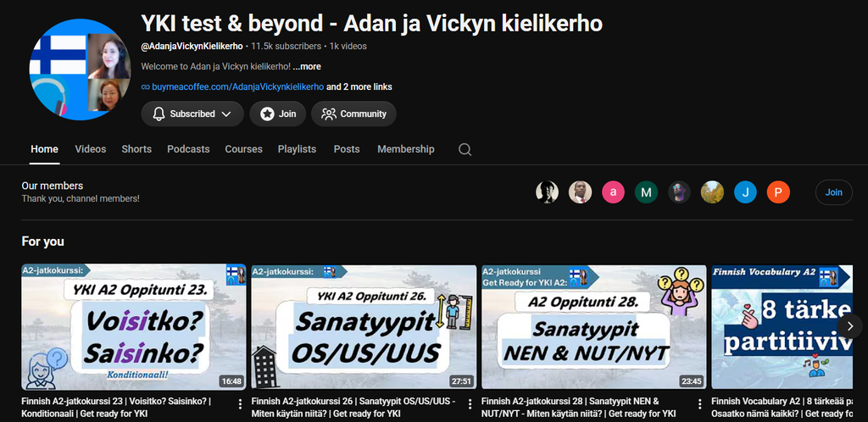Click the blue 'J' member avatar
The image size is (868, 422).
click(745, 192)
